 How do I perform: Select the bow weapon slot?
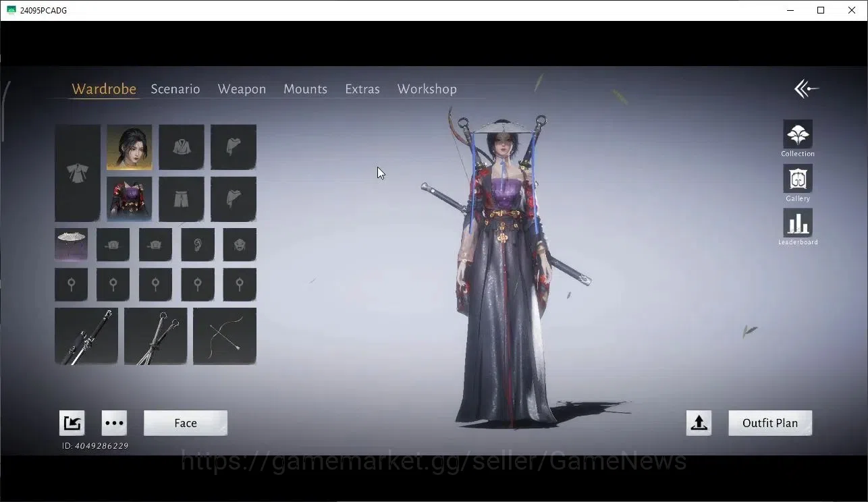pos(225,336)
